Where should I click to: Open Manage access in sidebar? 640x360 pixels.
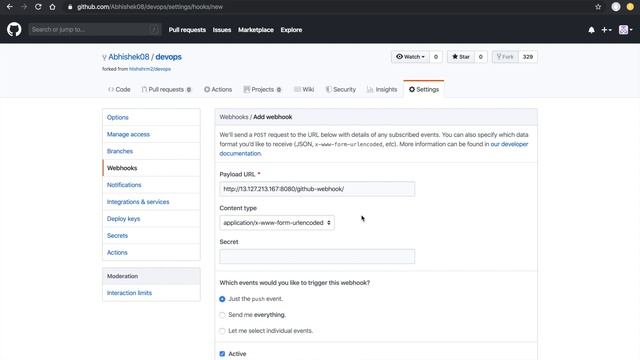(151, 134)
